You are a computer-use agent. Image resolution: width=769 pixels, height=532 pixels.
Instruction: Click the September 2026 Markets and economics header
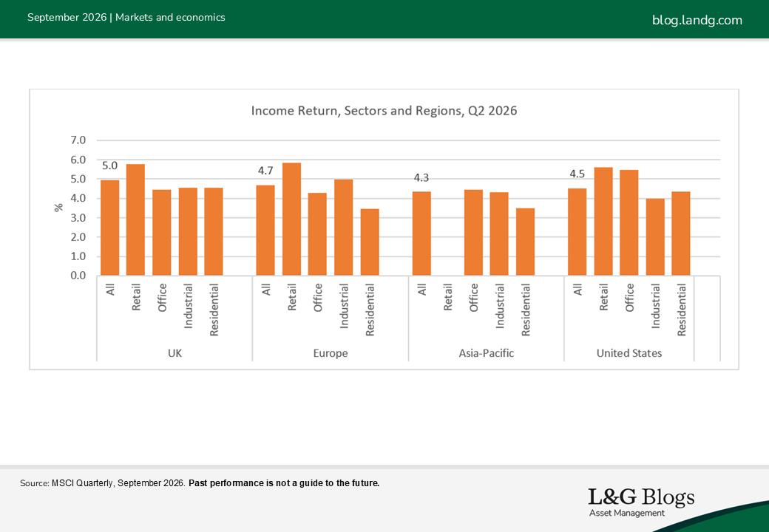[126, 17]
